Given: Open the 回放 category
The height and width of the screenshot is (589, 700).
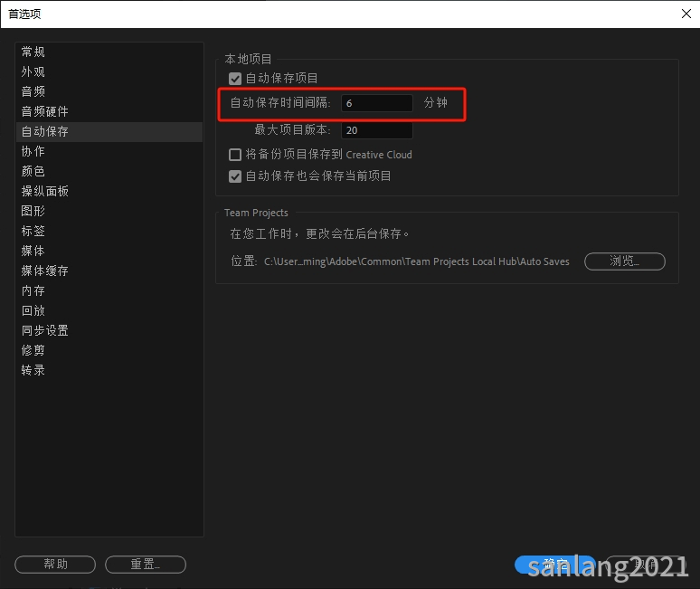Looking at the screenshot, I should (109, 311).
